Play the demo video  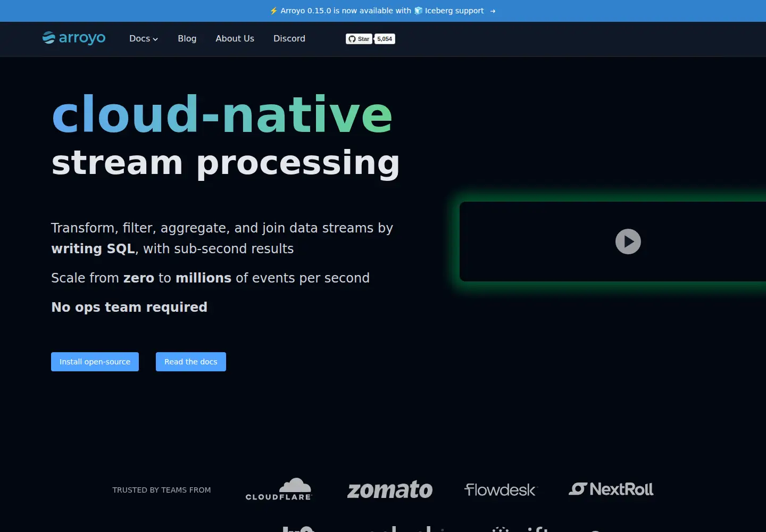tap(628, 242)
